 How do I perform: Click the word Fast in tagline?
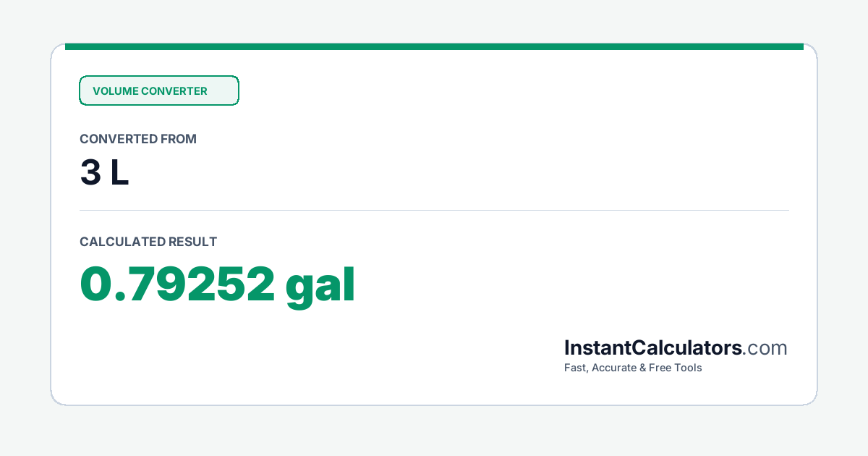[x=574, y=368]
